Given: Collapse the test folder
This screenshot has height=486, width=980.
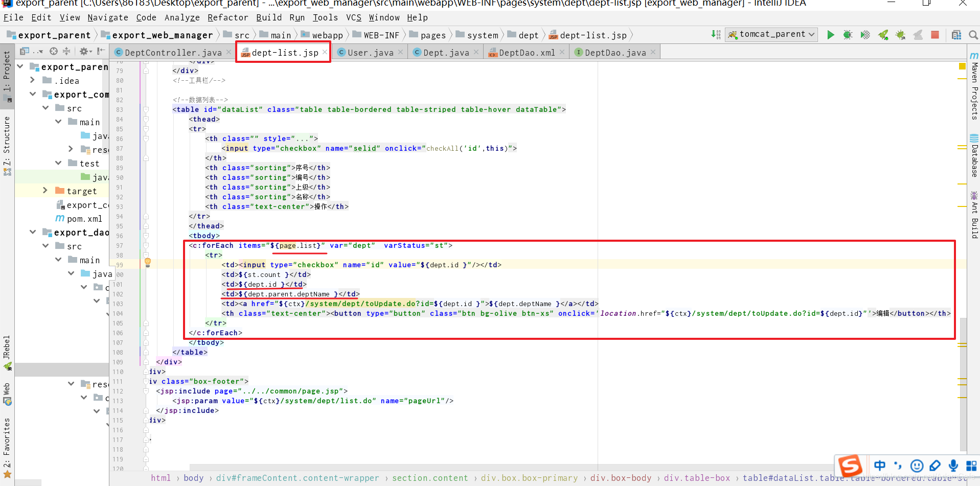Looking at the screenshot, I should (58, 163).
